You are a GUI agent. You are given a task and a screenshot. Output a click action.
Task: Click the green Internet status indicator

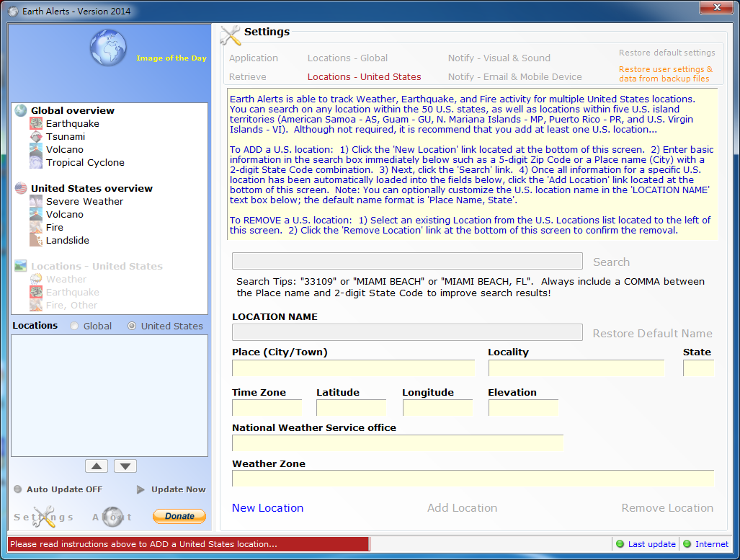click(x=687, y=544)
